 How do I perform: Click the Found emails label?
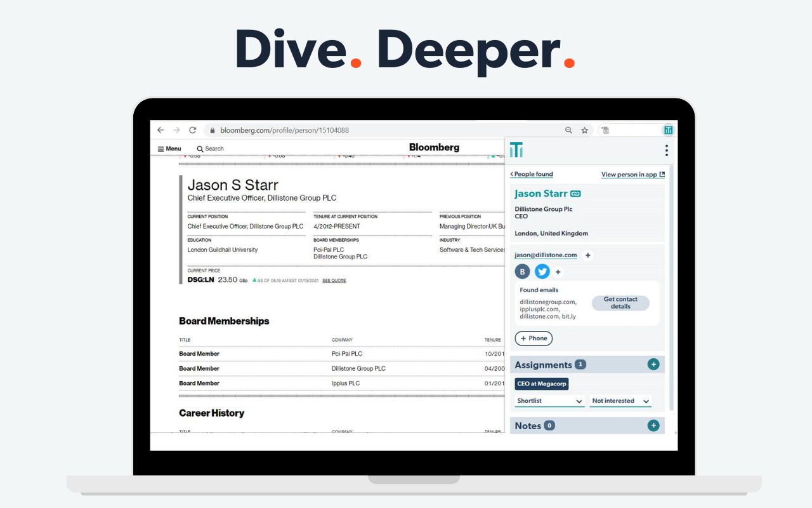point(539,290)
